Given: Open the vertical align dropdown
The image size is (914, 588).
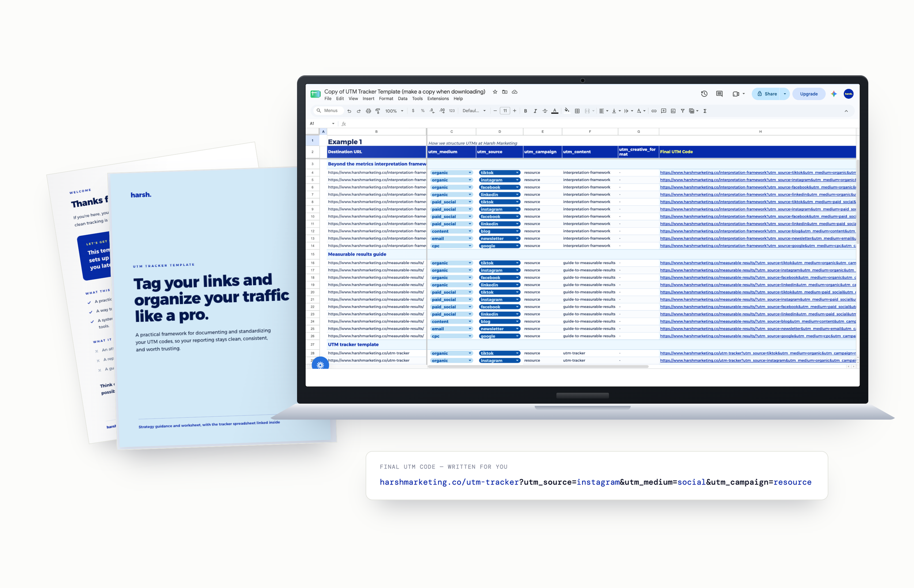Looking at the screenshot, I should (616, 111).
